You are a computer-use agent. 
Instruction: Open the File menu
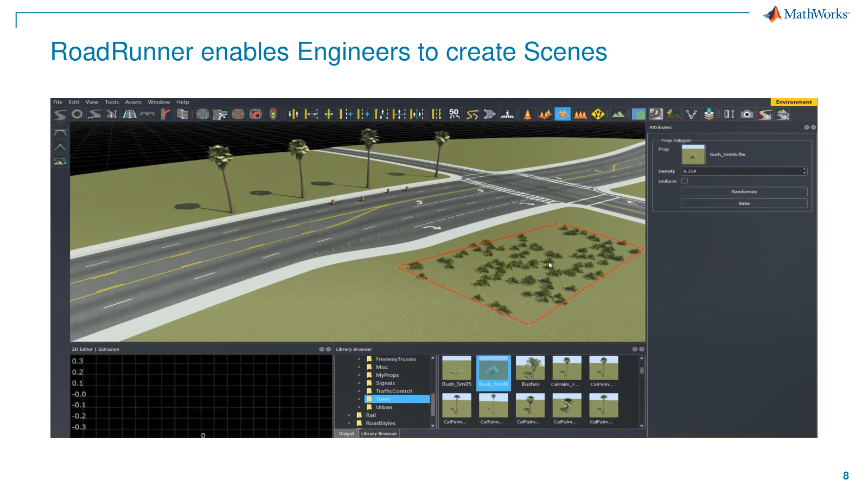[x=58, y=102]
